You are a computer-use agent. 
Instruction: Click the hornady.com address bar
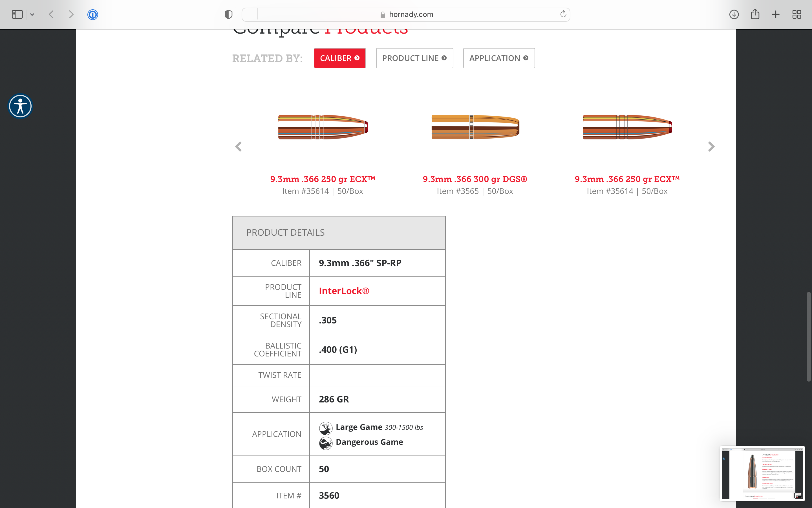[406, 14]
